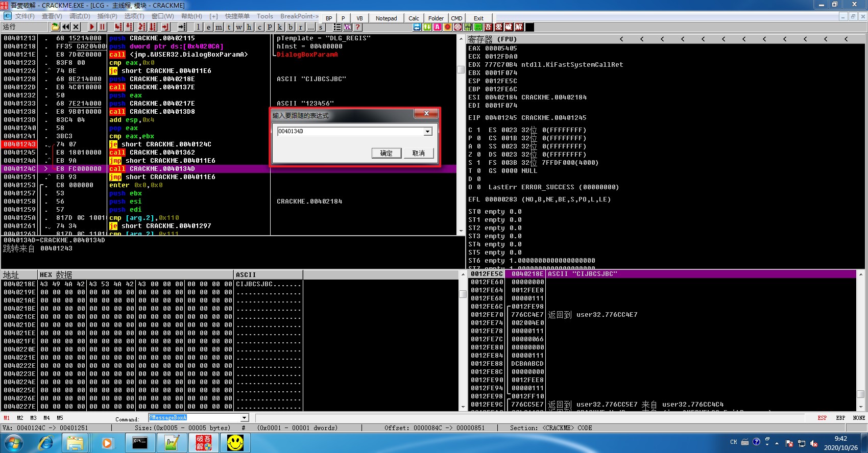Click the Command bar input field
Screen dimensions: 868x453
(194, 418)
